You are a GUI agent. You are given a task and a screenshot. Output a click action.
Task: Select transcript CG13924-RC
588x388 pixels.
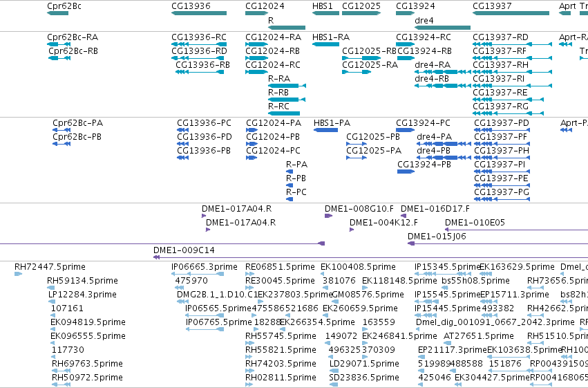[x=424, y=37]
